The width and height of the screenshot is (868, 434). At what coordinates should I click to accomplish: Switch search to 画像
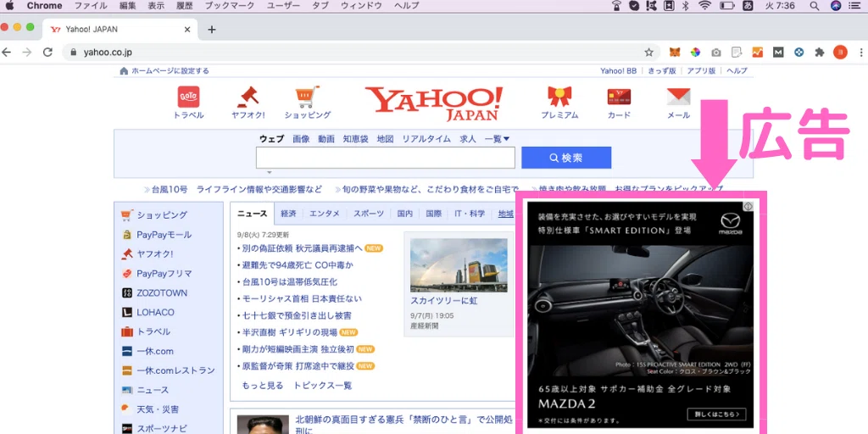pyautogui.click(x=301, y=139)
